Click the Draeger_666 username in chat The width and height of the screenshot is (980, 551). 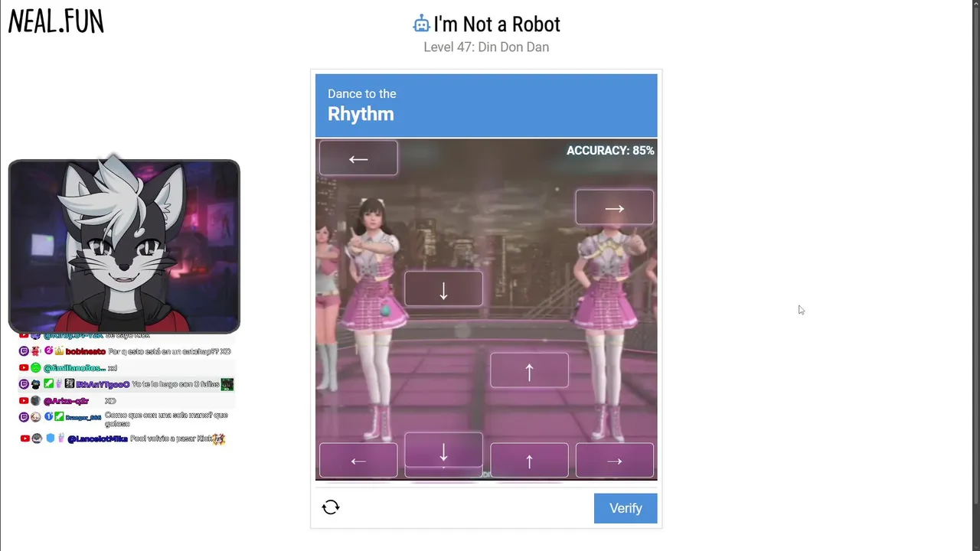point(83,418)
